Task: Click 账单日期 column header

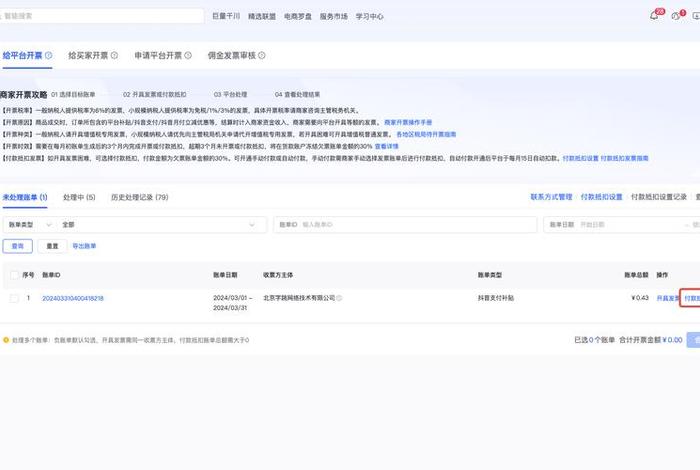Action: tap(225, 275)
